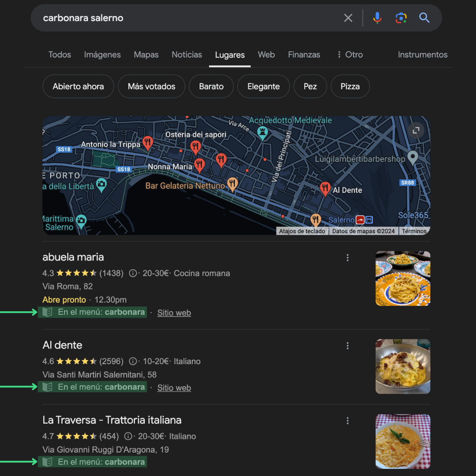The image size is (476, 476).
Task: Open La Traversa - Trattoria italiana listing
Action: click(x=112, y=420)
